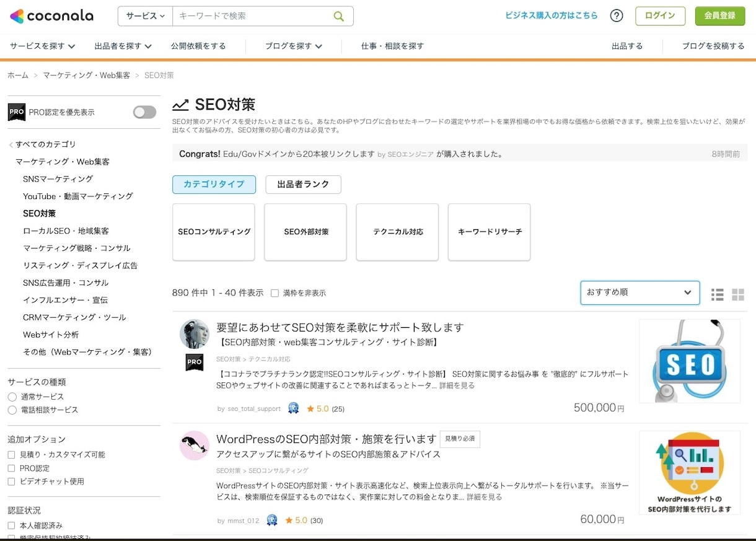Open インフルエンサー・宣伝 category
Screen dimensions: 756x541
coord(65,301)
